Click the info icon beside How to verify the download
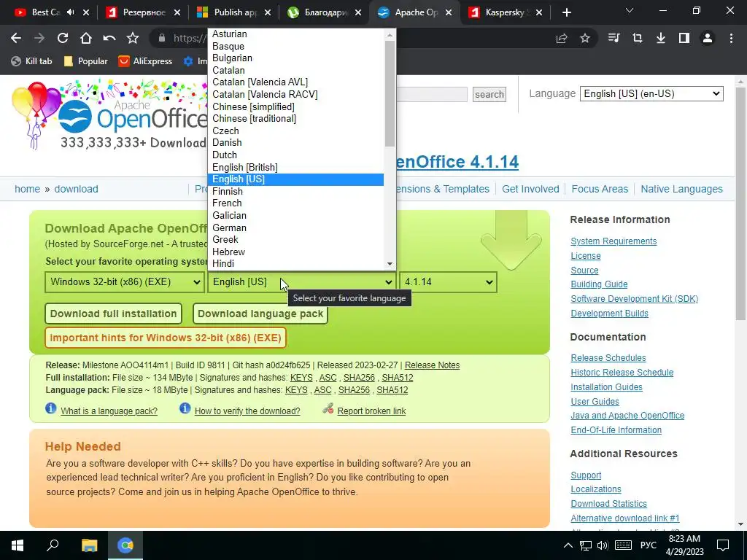747x560 pixels. click(x=185, y=408)
